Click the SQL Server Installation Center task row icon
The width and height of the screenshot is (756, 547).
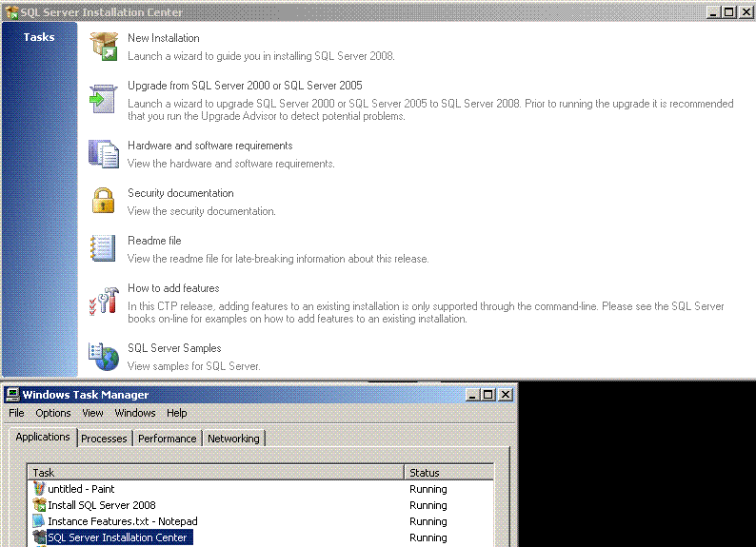[39, 537]
